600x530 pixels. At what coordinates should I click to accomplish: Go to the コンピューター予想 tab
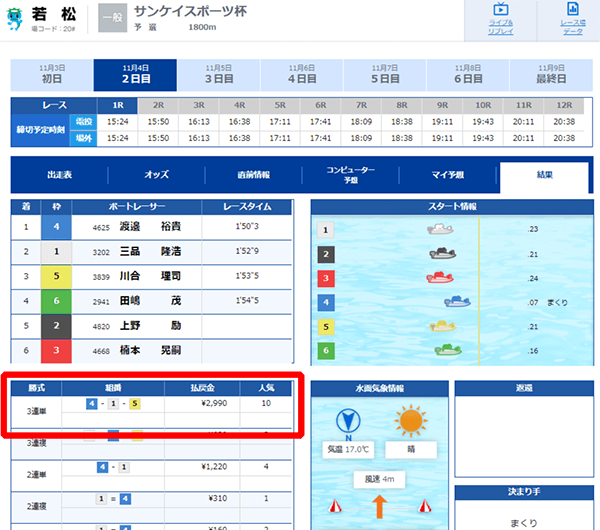pos(350,175)
